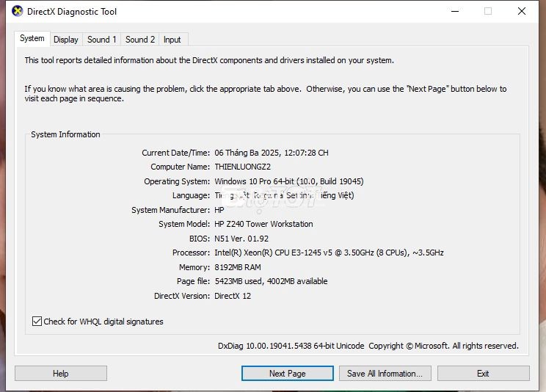This screenshot has height=392, width=546.
Task: Go to the Next Page
Action: click(287, 374)
